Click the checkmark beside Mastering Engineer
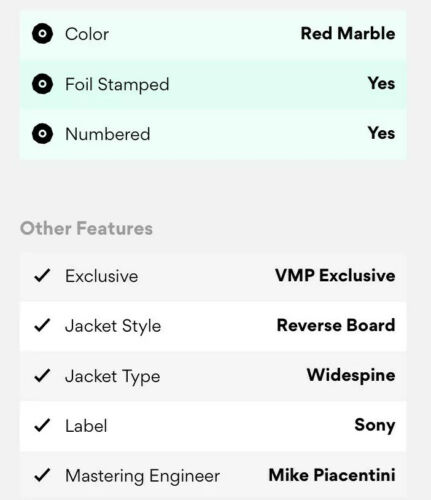The height and width of the screenshot is (500, 431). coord(42,475)
